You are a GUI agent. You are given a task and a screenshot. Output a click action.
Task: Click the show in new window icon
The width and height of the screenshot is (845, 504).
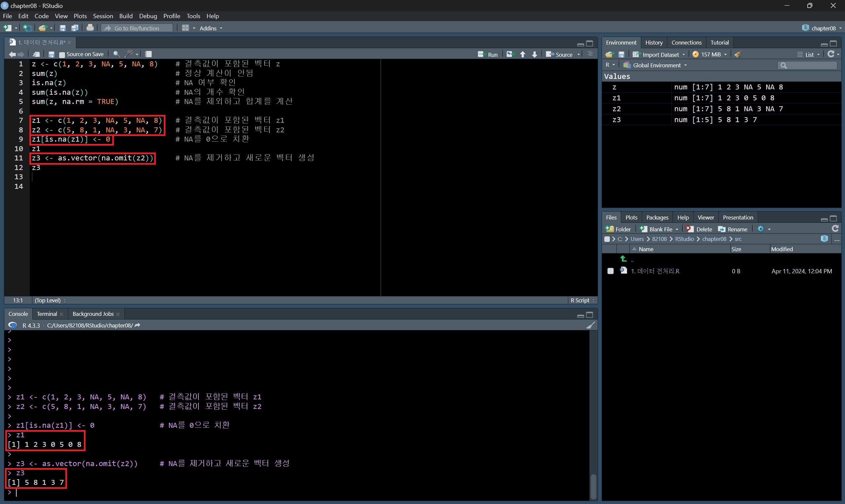point(36,54)
